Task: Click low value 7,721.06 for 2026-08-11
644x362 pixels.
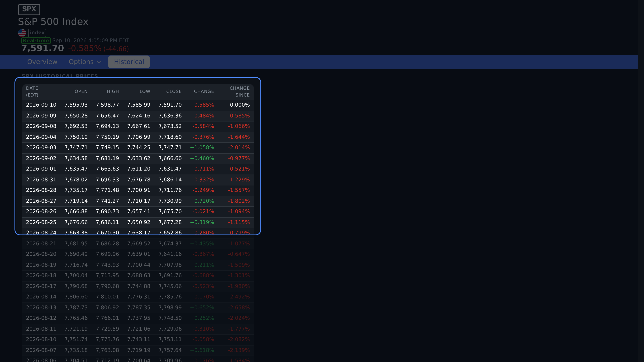Action: (x=139, y=329)
